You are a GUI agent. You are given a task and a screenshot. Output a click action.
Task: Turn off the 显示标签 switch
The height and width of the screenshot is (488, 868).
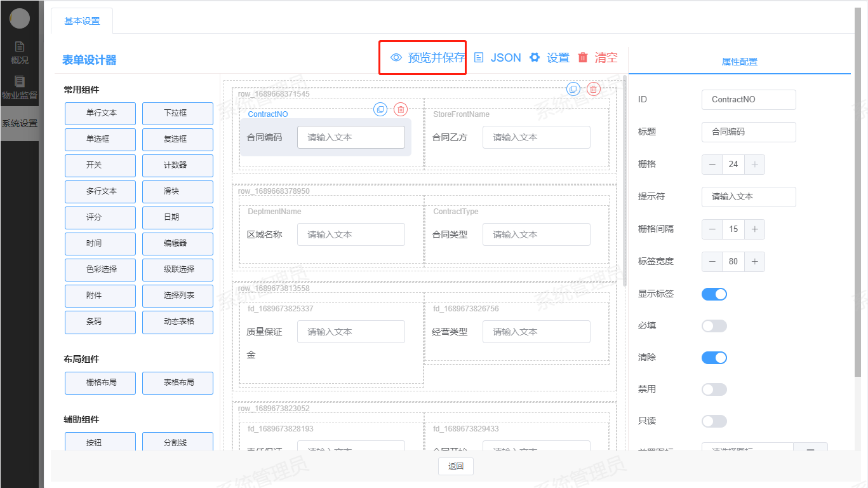coord(714,294)
